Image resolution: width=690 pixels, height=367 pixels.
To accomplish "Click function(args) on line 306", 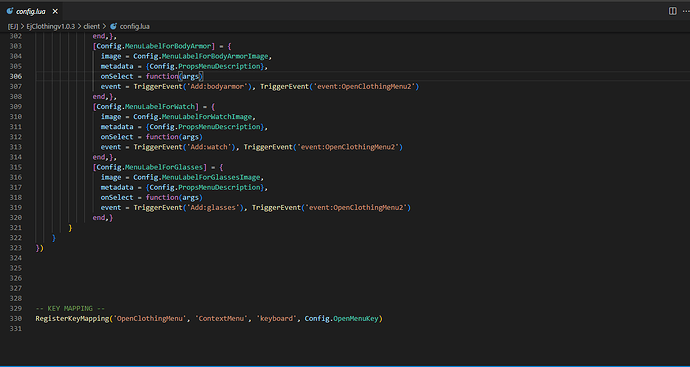I will point(174,76).
